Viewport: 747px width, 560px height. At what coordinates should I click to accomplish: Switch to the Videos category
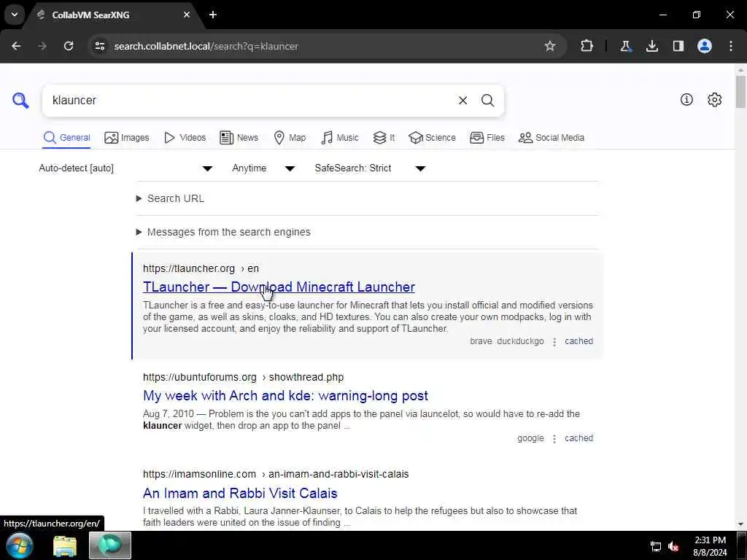click(x=185, y=138)
